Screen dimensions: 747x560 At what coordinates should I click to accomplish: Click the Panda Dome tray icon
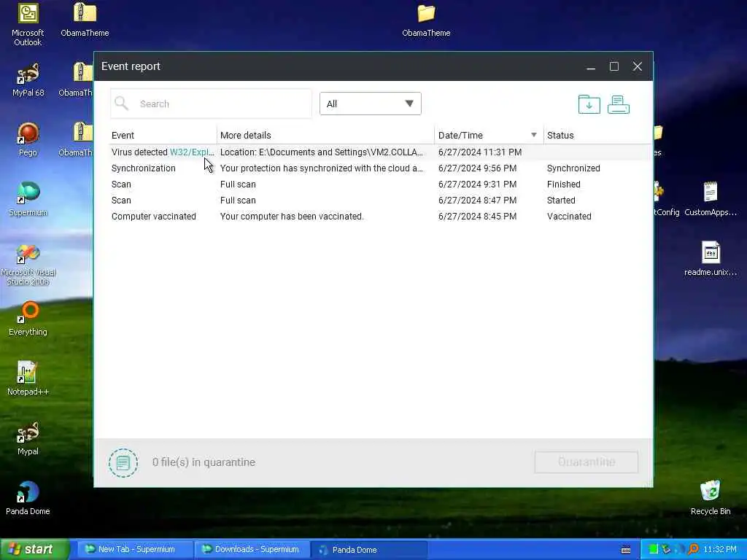pos(681,550)
